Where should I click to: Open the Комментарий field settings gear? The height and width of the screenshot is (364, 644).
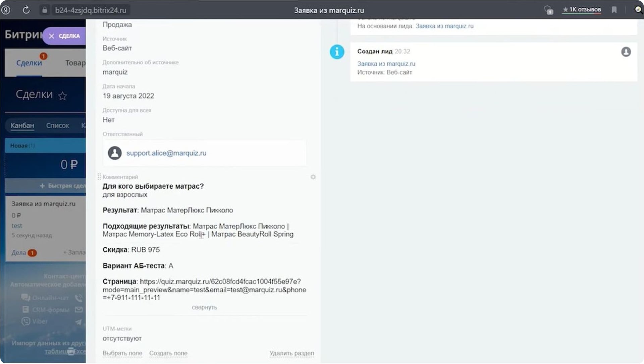coord(313,177)
